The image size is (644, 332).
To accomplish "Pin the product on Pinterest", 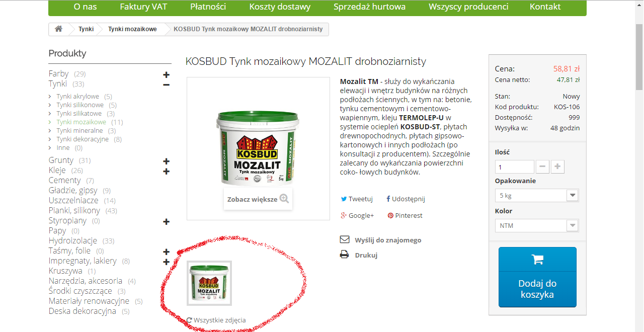I will [405, 215].
